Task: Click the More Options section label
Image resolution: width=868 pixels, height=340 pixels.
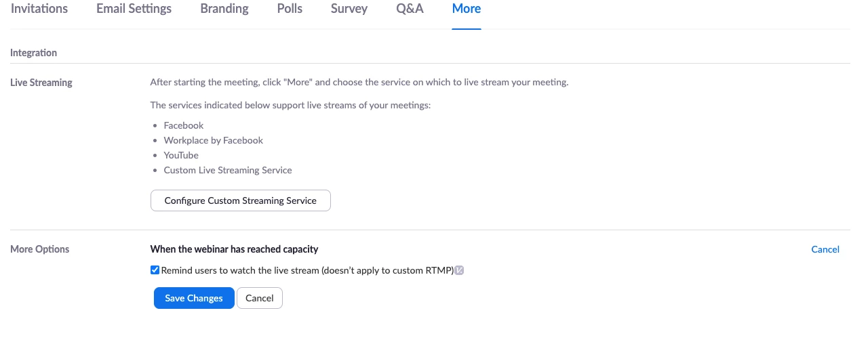Action: pos(39,249)
